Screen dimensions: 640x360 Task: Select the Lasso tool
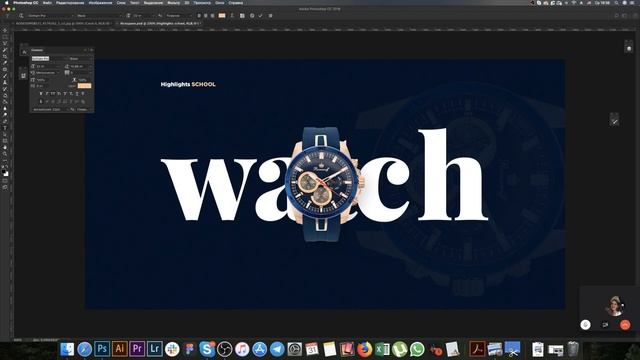[5, 43]
